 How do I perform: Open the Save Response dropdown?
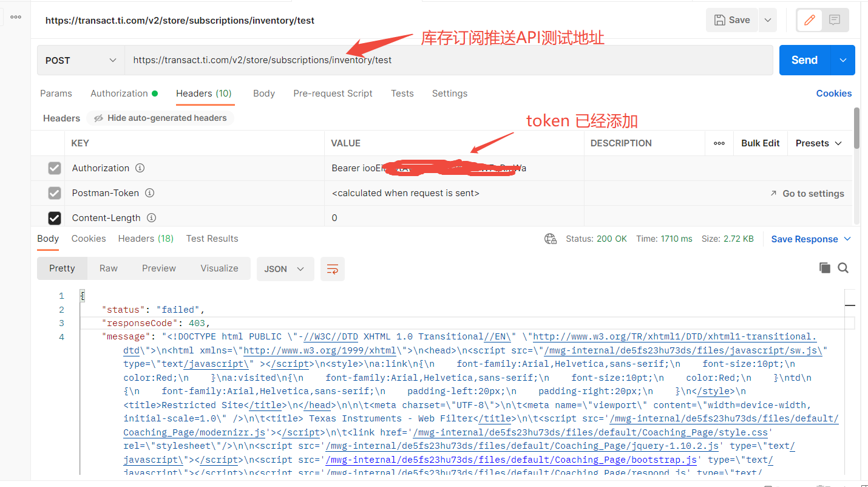point(811,239)
